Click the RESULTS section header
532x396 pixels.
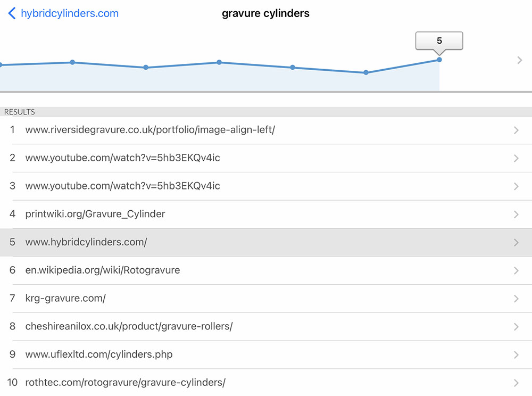(266, 112)
